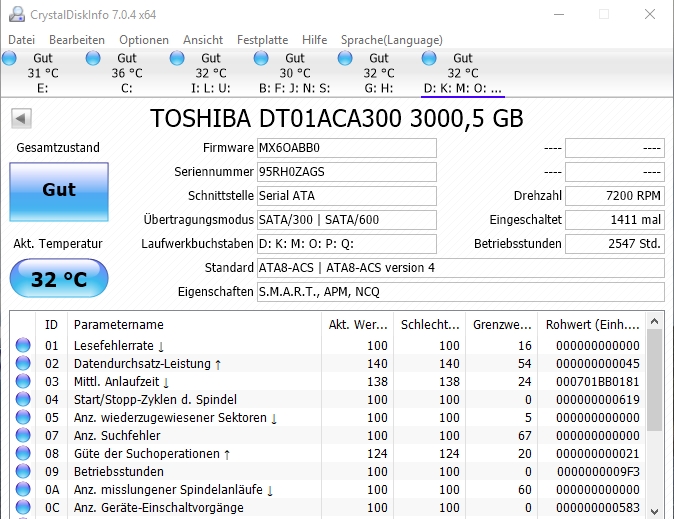Click status dot of Datendurchsatz-Leistung row

(x=23, y=363)
